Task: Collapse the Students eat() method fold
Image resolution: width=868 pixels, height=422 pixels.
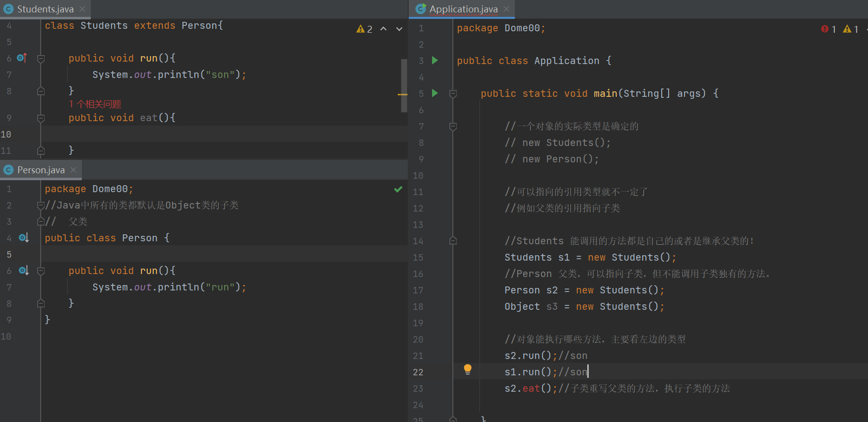Action: tap(41, 118)
